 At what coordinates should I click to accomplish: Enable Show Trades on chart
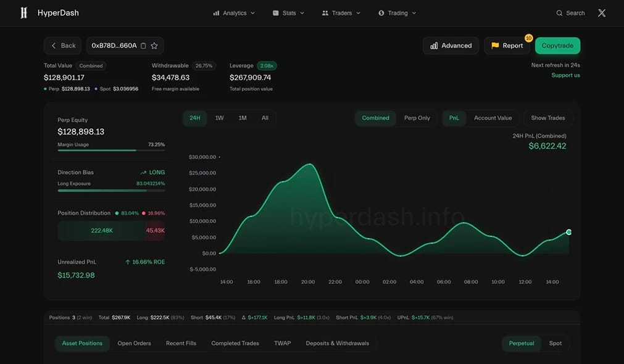[x=547, y=118]
